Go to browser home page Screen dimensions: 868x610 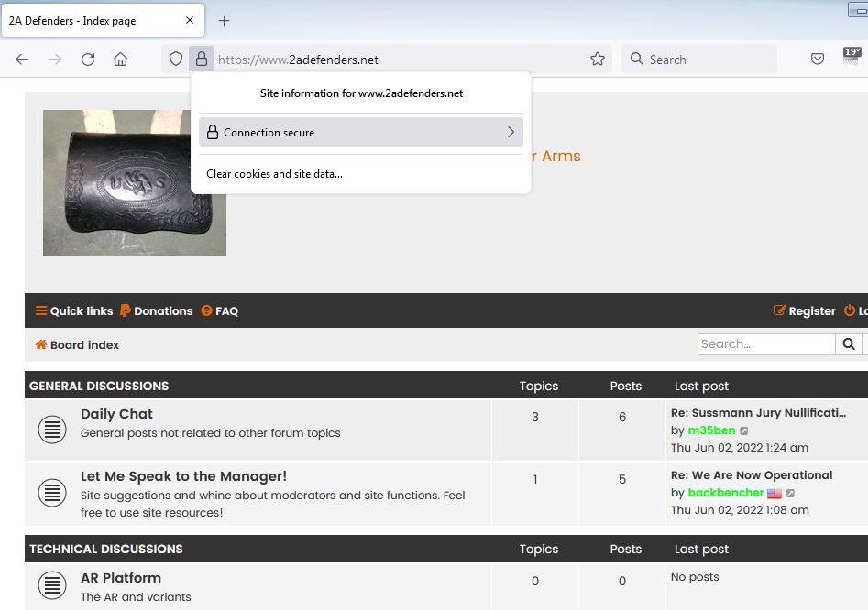click(x=120, y=60)
